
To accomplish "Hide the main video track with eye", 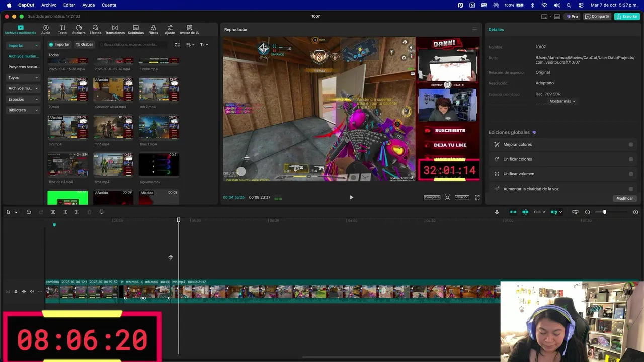I will [x=23, y=291].
